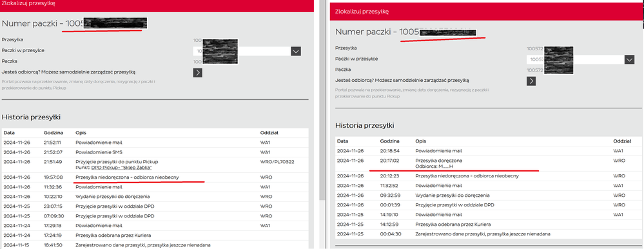644x249 pixels.
Task: Select "Przyjęcie przesyłki do punktu Pickup" text
Action: click(x=117, y=161)
